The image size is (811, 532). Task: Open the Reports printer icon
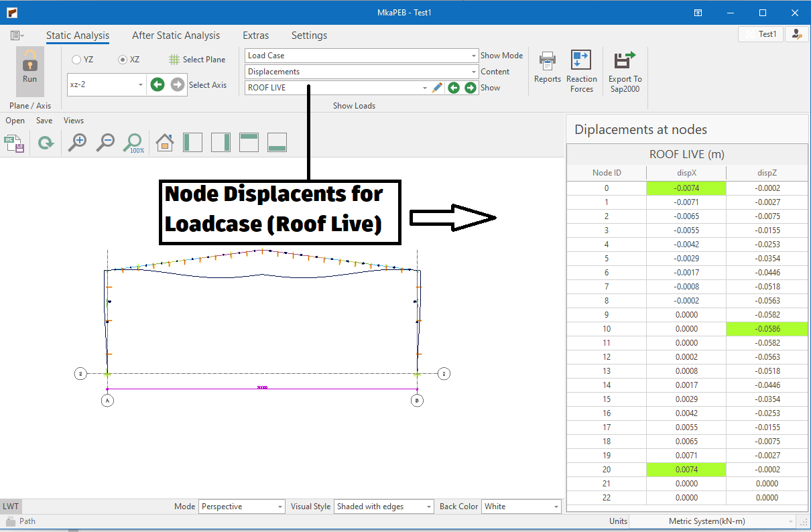pyautogui.click(x=548, y=61)
